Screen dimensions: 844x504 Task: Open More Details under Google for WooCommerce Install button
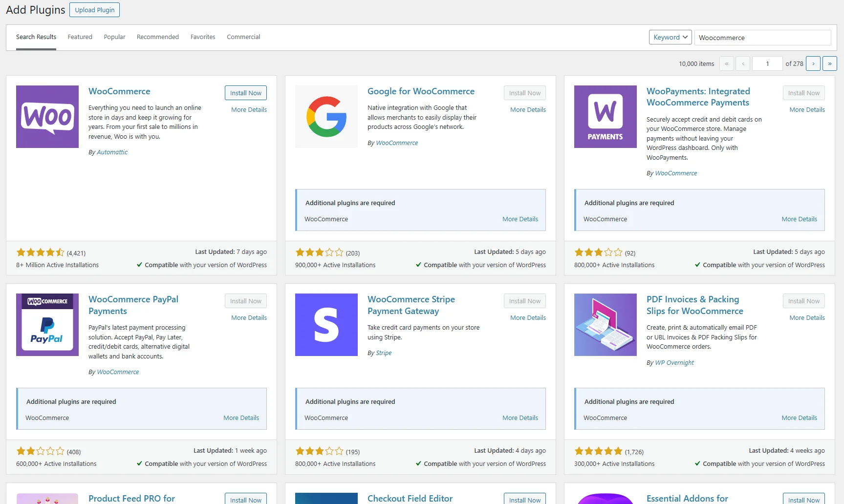click(528, 110)
